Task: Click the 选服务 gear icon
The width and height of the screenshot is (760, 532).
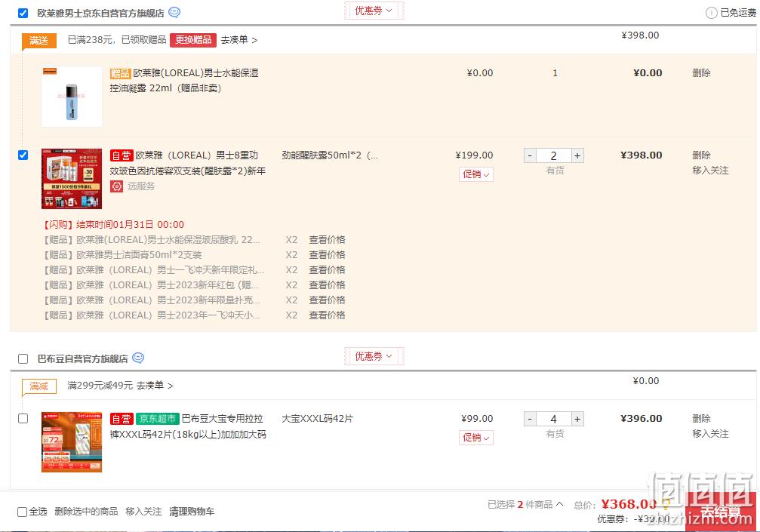Action: pos(117,186)
